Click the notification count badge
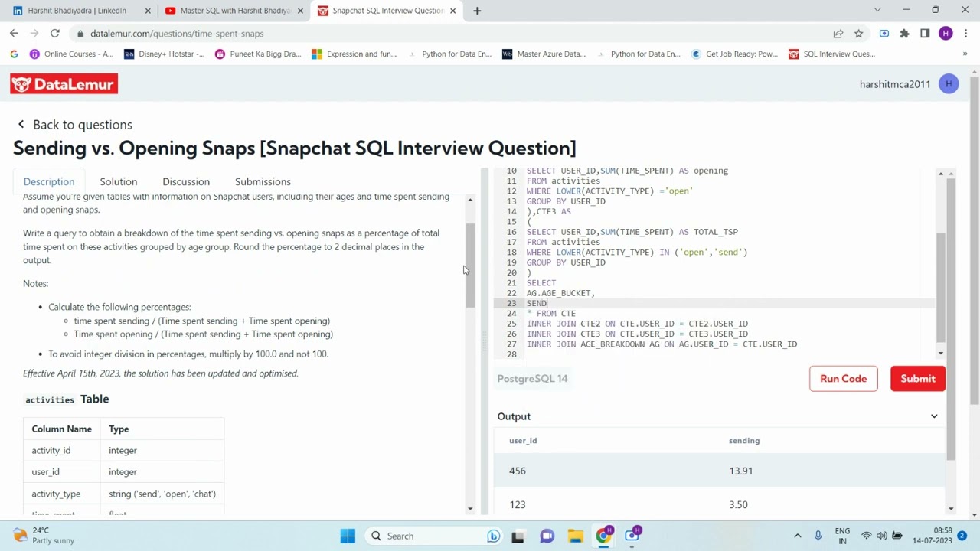The image size is (980, 551). pos(962,536)
